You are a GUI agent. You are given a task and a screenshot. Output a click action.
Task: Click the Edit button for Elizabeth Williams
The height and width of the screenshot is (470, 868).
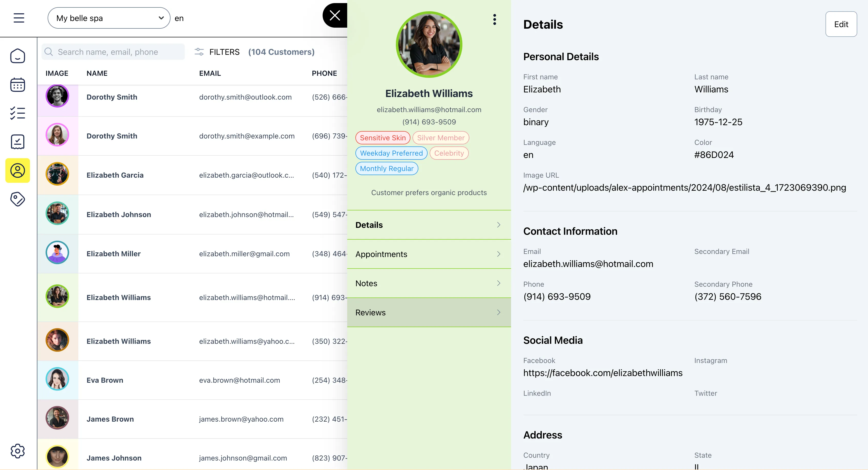[841, 24]
